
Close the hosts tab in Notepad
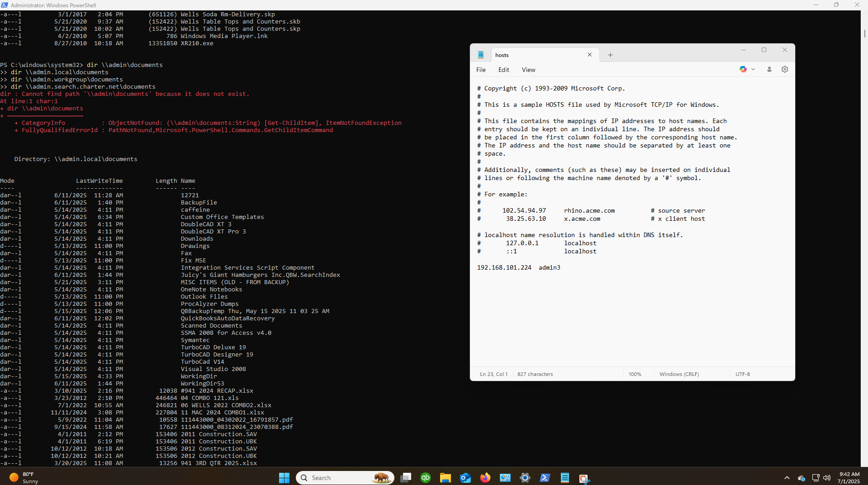tap(589, 55)
